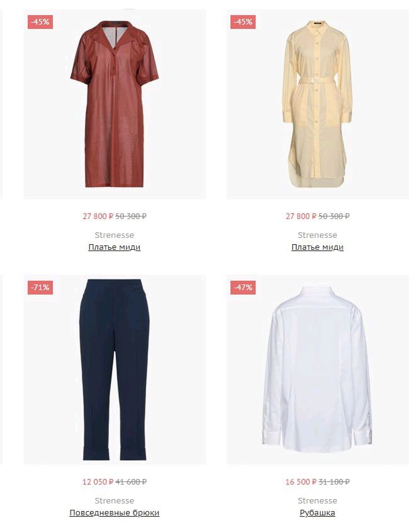
Task: Click the -71% discount badge on the trousers
Action: coord(40,288)
